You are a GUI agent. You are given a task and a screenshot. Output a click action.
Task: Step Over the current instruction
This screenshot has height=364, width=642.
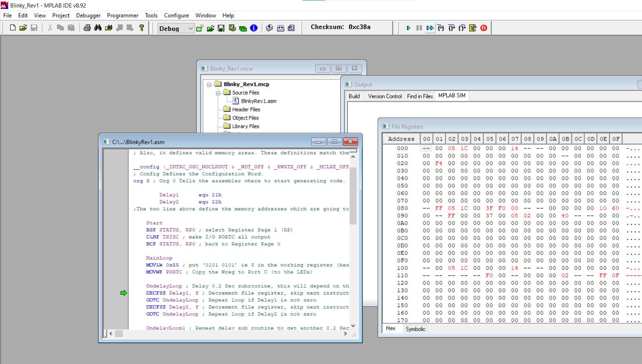coord(451,27)
